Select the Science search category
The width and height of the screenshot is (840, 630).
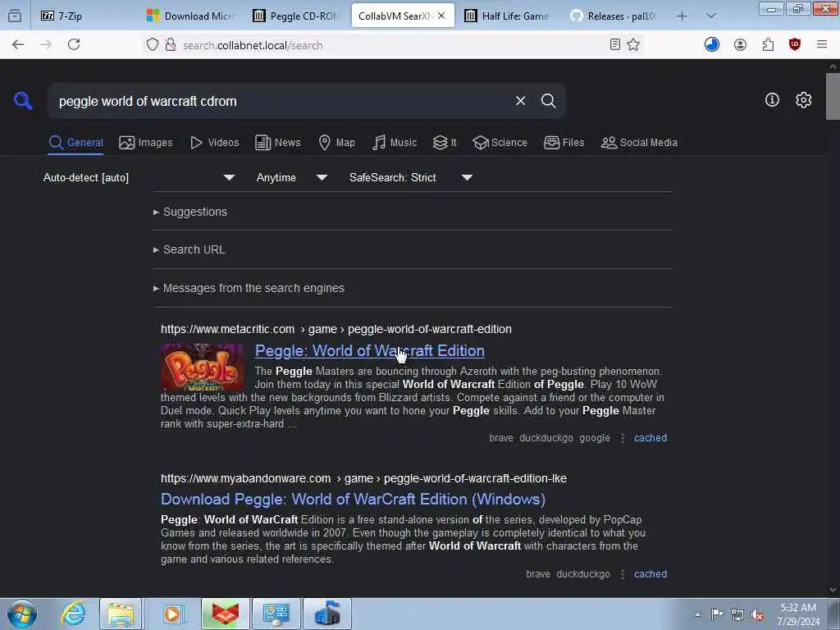pos(500,143)
